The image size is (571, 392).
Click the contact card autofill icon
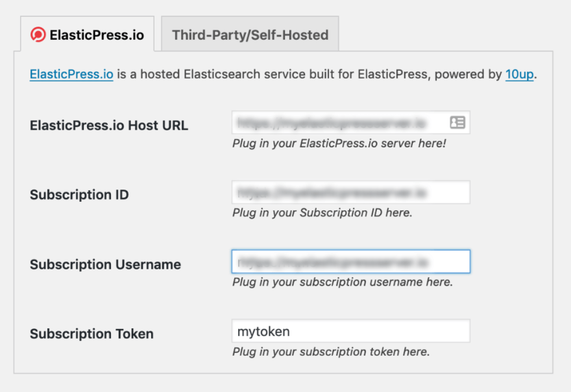(457, 123)
